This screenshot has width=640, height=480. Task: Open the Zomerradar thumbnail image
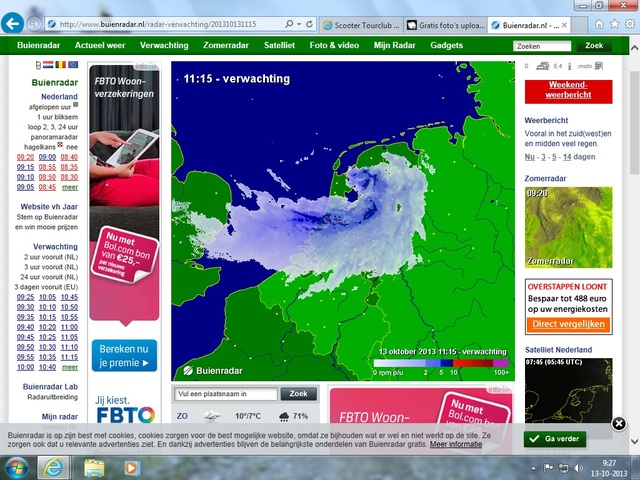(568, 228)
